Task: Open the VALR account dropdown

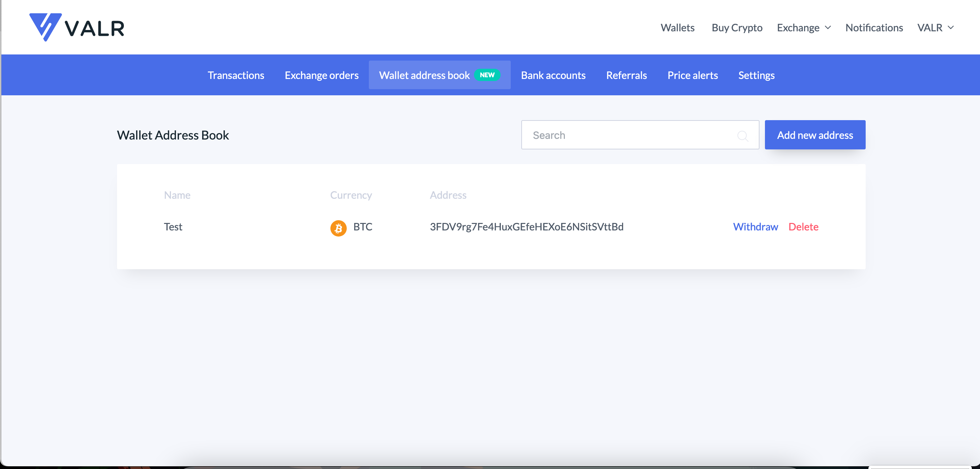Action: tap(935, 28)
